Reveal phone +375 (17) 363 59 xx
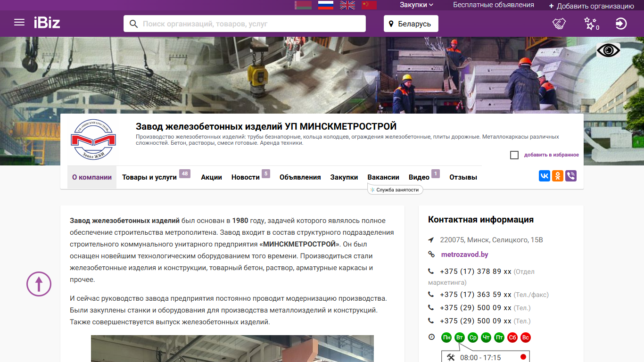Screen dimensions: 644x362 (476, 295)
